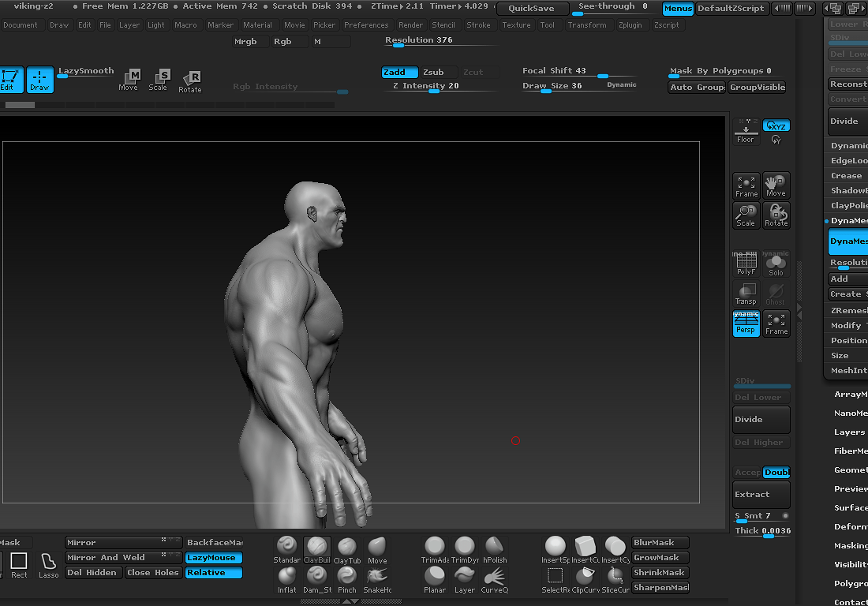Select the InsertSphere brush
868x606 pixels.
pos(556,550)
